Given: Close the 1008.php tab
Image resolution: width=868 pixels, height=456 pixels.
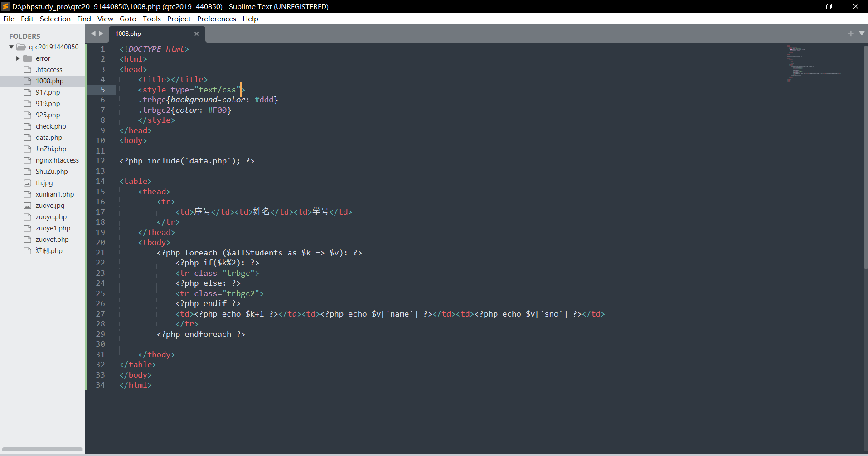Looking at the screenshot, I should click(196, 34).
